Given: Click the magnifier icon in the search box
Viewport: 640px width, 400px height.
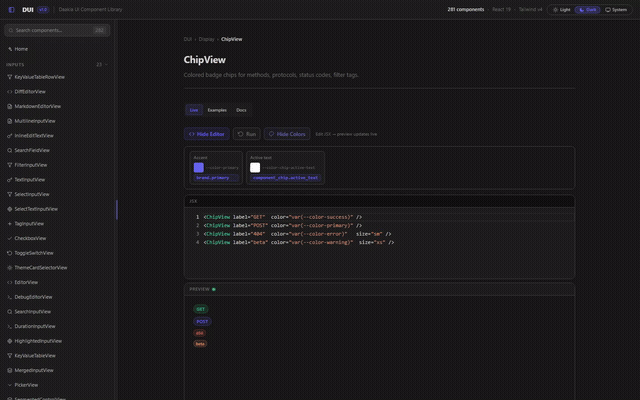Looking at the screenshot, I should click(x=11, y=30).
